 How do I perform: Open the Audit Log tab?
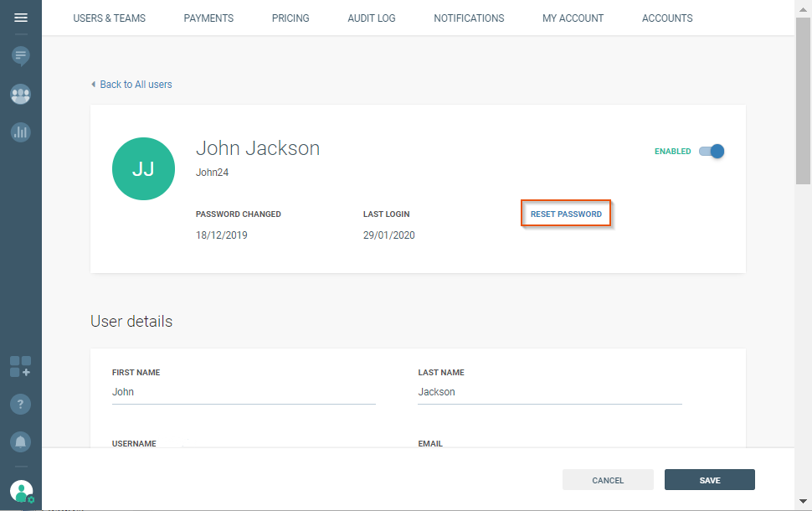371,18
